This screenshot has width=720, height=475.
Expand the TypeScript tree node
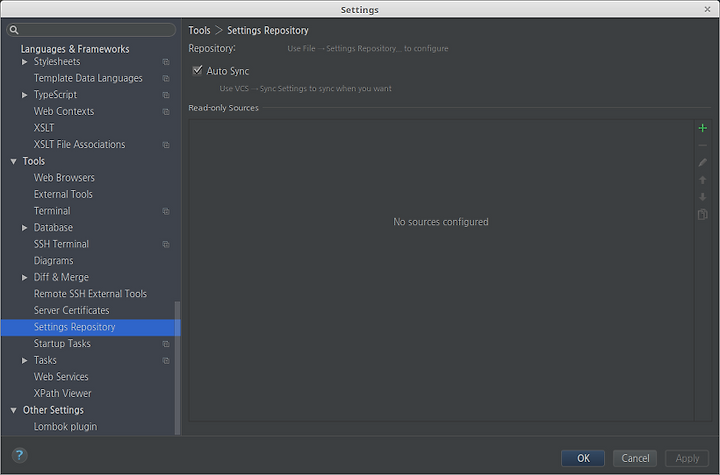(x=24, y=95)
